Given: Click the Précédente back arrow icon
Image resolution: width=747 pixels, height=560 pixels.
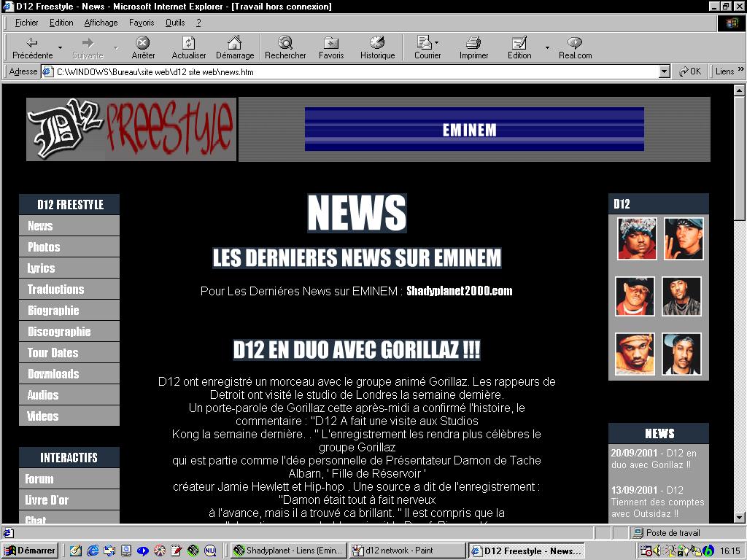Looking at the screenshot, I should [x=32, y=42].
